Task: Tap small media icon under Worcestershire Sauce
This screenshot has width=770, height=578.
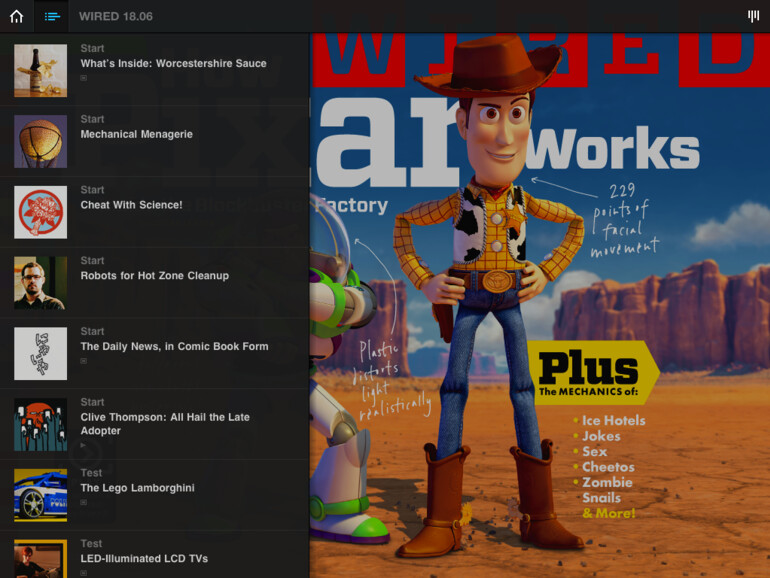Action: pos(83,78)
